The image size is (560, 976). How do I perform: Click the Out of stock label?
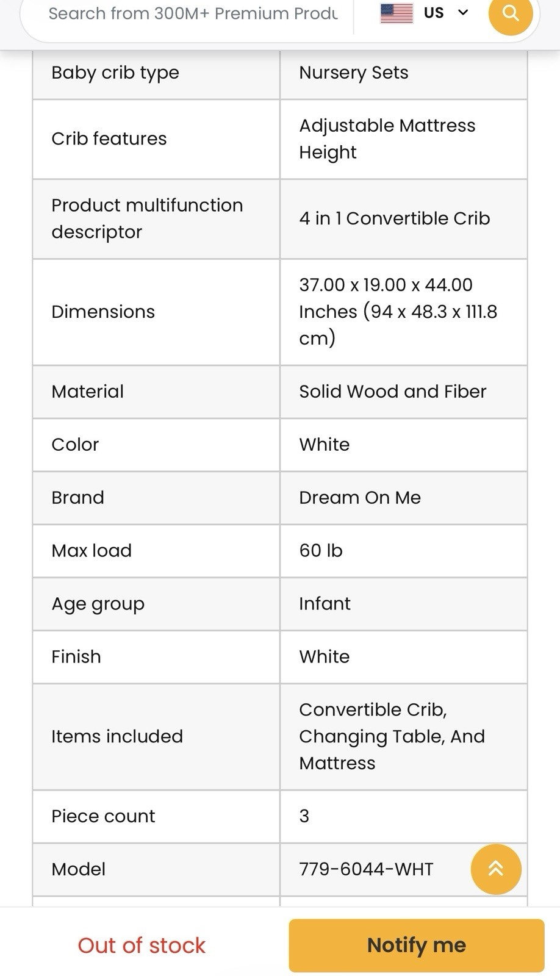tap(142, 945)
